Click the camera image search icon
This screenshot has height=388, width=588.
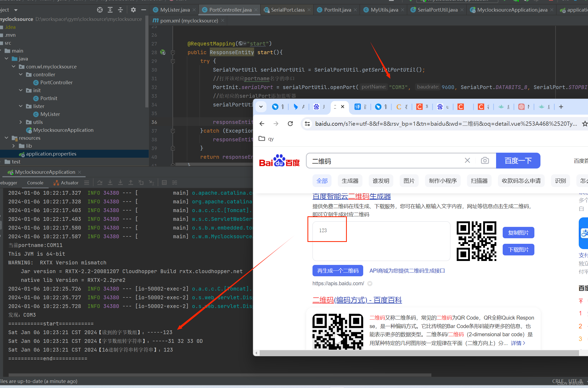pos(485,161)
